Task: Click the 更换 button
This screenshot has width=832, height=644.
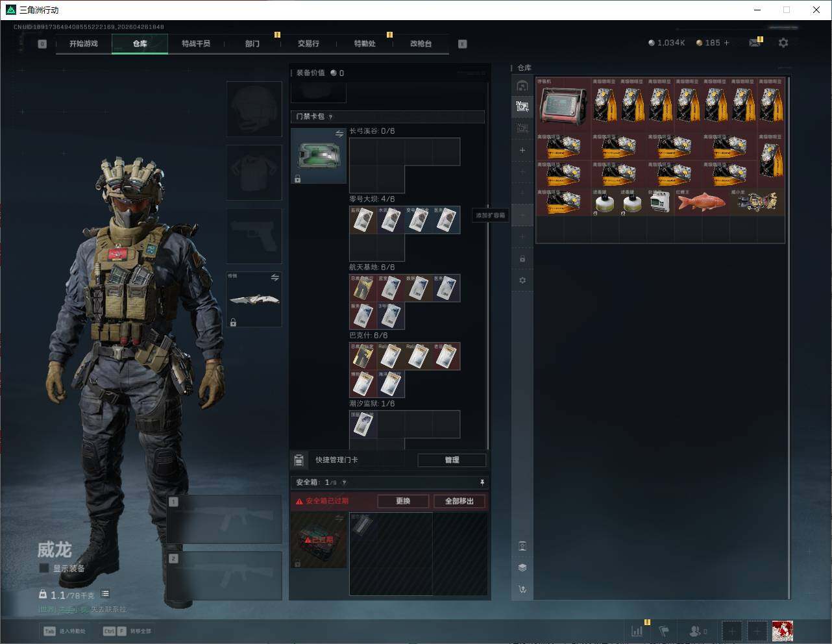Action: pyautogui.click(x=403, y=501)
